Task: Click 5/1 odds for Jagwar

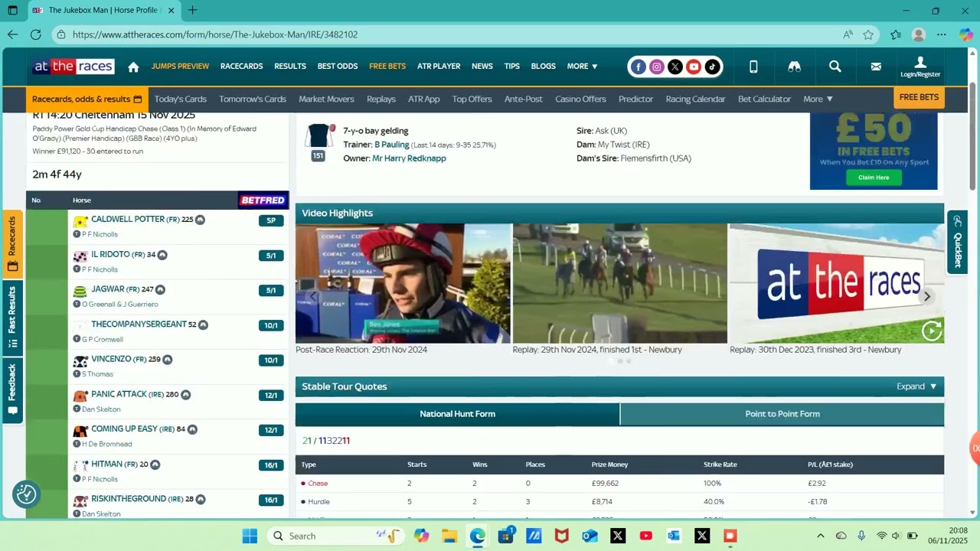Action: click(x=271, y=291)
